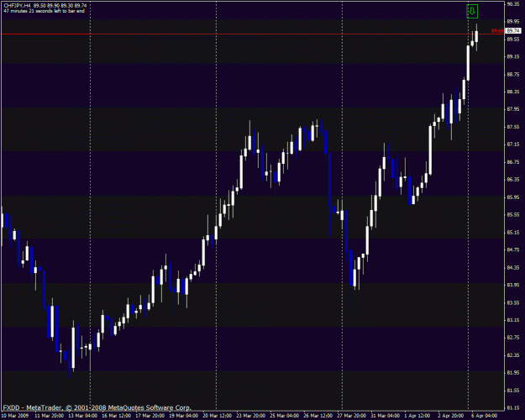This screenshot has height=420, width=525.
Task: Click the '1 Apr 12:00' time label
Action: coord(417,416)
